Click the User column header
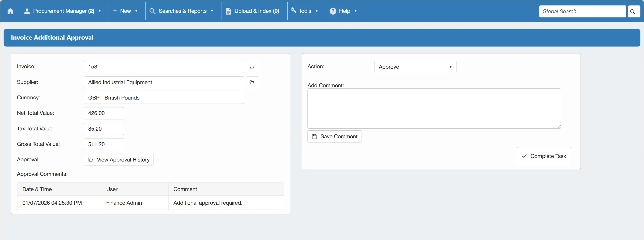The width and height of the screenshot is (644, 240). (135, 189)
